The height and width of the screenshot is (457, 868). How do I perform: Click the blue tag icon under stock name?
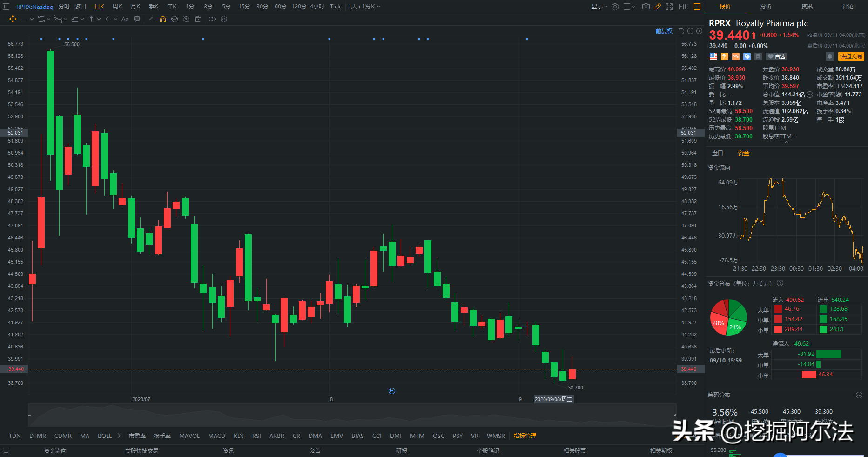click(x=747, y=56)
